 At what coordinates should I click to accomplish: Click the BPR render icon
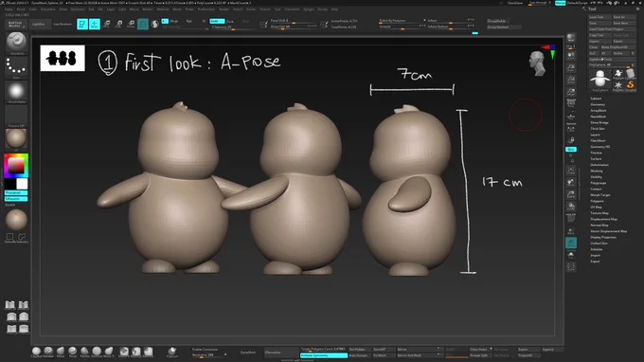571,38
